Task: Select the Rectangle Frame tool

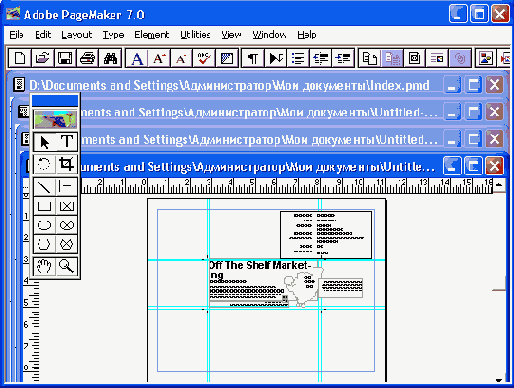Action: (x=67, y=206)
